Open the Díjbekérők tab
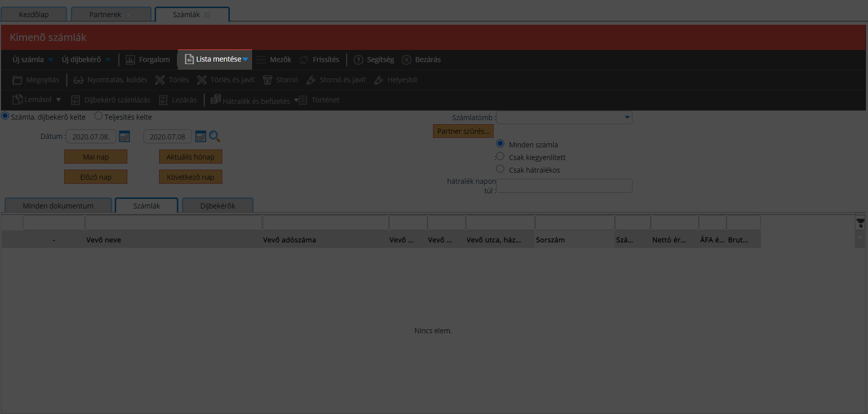The width and height of the screenshot is (868, 414). [218, 205]
